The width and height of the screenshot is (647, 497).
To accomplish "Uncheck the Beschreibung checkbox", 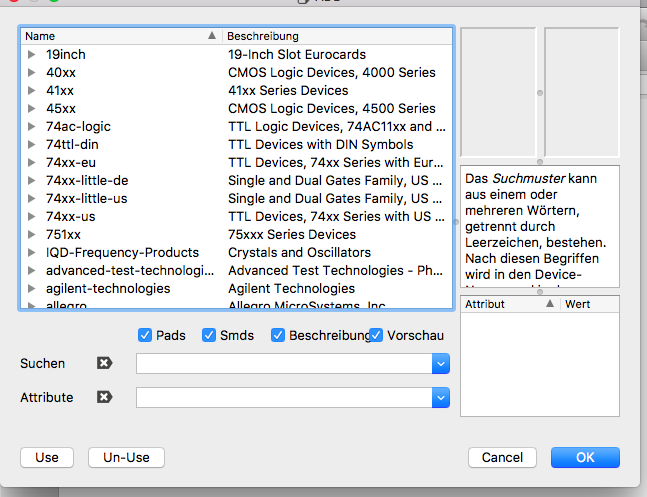I will coord(278,335).
